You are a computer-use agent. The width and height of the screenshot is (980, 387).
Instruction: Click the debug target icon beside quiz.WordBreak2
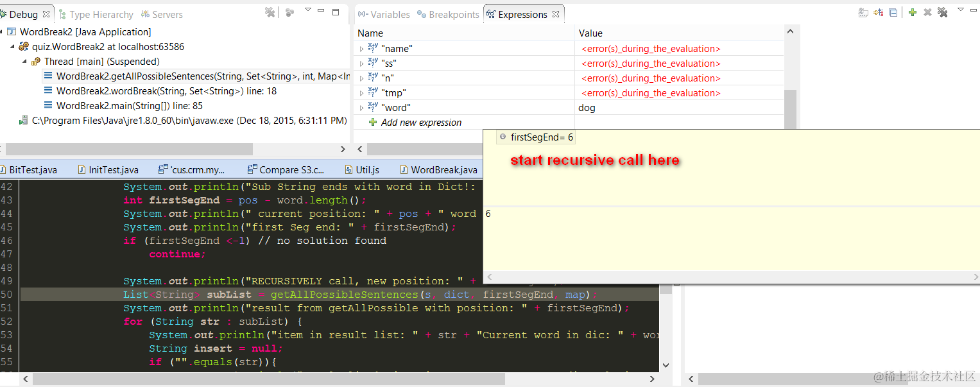click(x=24, y=47)
